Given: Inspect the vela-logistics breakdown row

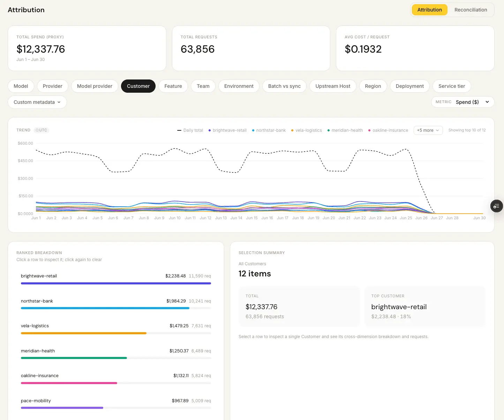Looking at the screenshot, I should [116, 329].
